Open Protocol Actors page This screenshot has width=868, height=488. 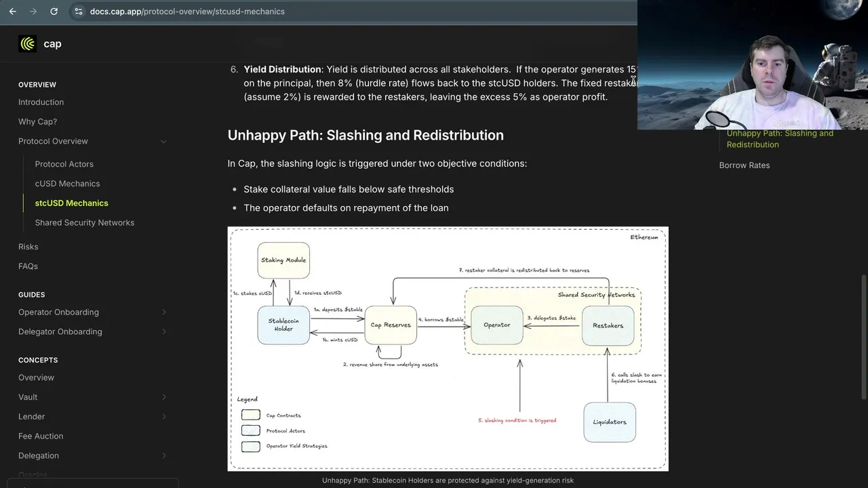coord(64,164)
